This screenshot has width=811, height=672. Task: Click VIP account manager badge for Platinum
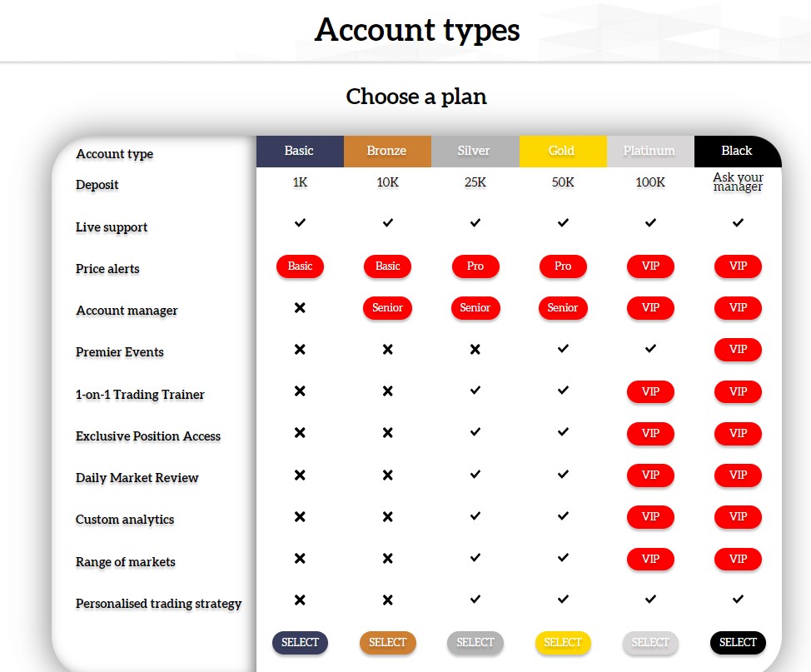pyautogui.click(x=650, y=308)
